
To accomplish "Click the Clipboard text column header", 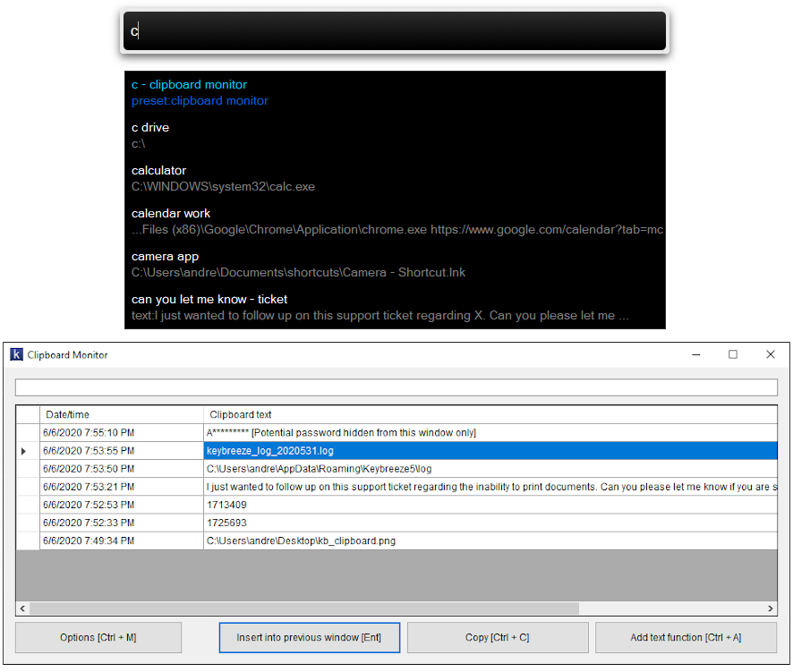I will 490,414.
